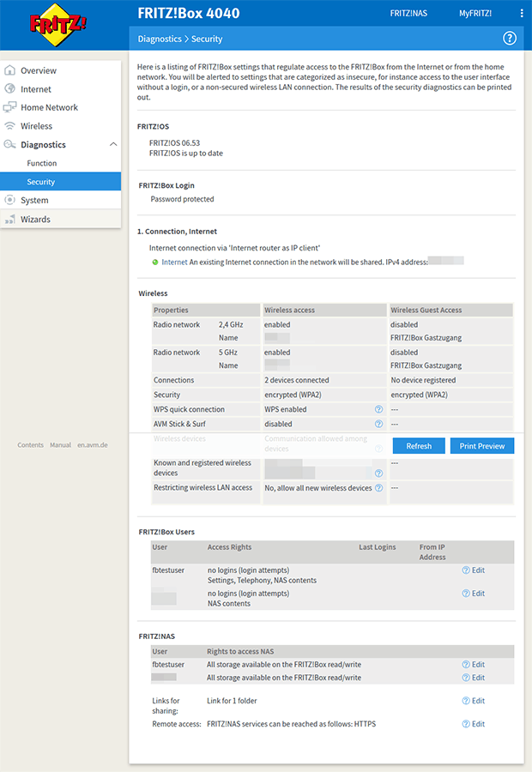Screen dimensions: 532x772
Task: Click the Overview house icon
Action: (9, 70)
